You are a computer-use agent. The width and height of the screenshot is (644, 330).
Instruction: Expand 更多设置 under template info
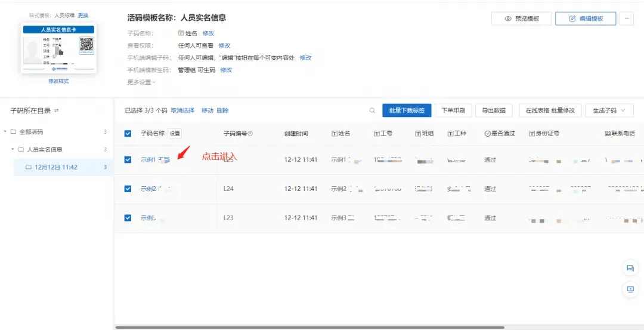tap(141, 82)
